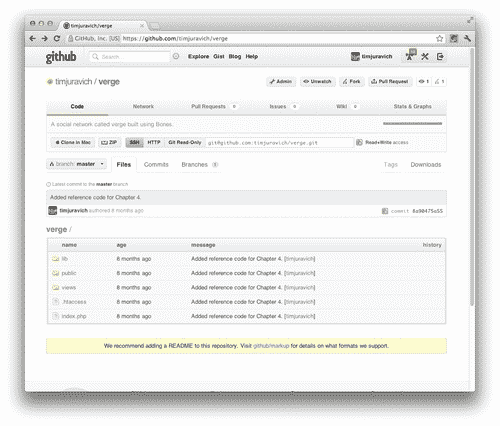Reload the page with refresh icon
Viewport: 500px width, 426px height.
[57, 38]
